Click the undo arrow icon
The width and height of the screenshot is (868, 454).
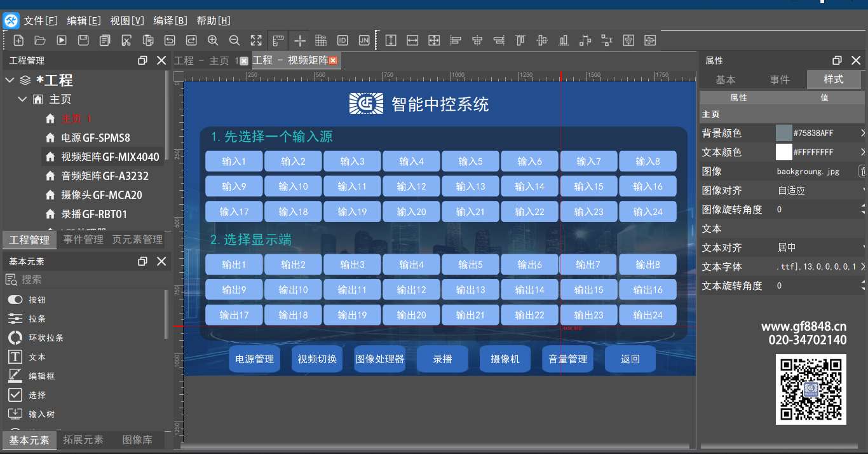coord(170,41)
